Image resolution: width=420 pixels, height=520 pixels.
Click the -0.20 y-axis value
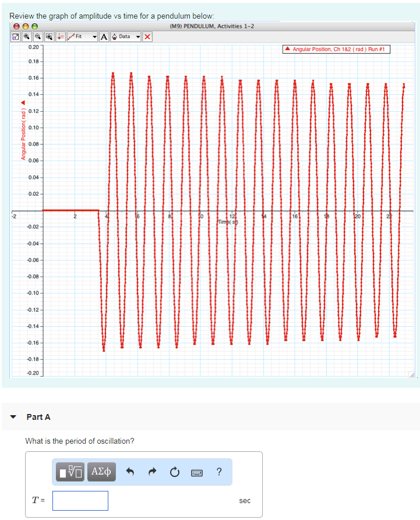click(x=33, y=373)
